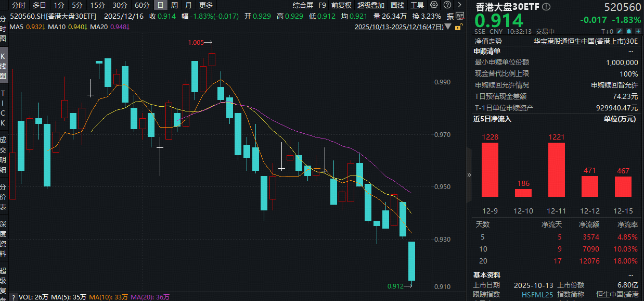Expand the toolbar overflow chevron after the help icon
This screenshot has width=644, height=301.
point(460,5)
